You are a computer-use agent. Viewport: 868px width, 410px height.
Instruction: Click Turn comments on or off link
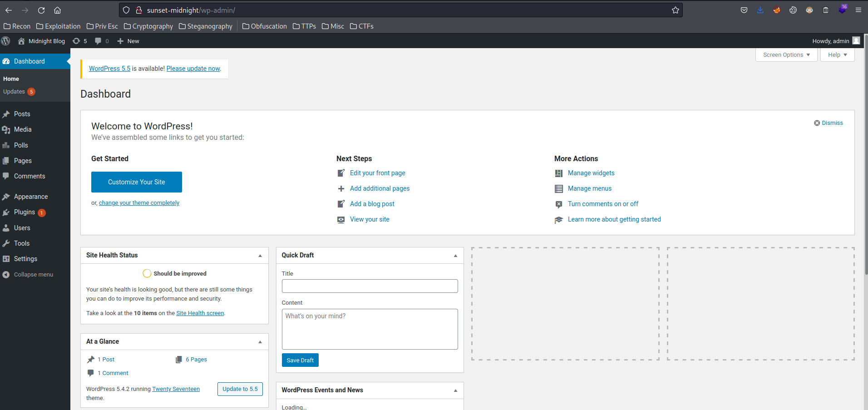point(603,204)
